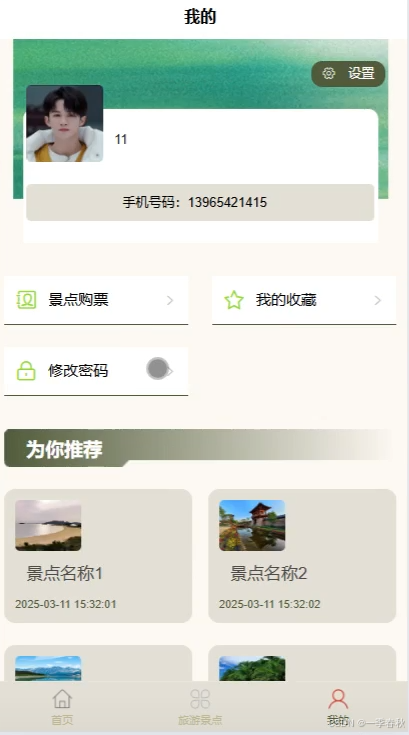Open the 景点名称1 beach thumbnail
Screen dimensions: 409x735
click(x=48, y=525)
